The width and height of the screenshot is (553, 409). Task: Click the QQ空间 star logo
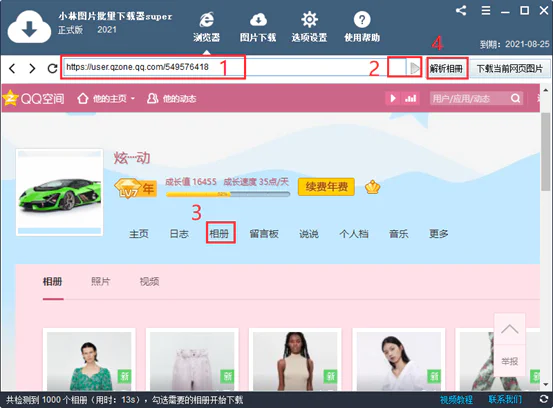10,98
